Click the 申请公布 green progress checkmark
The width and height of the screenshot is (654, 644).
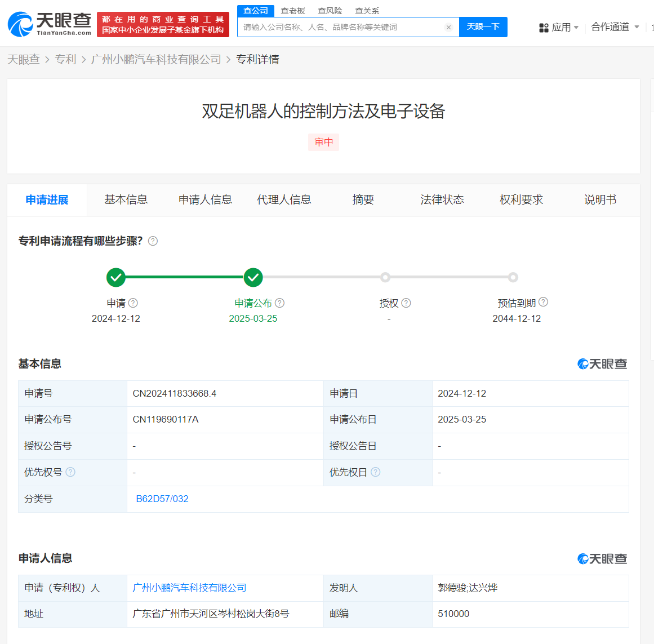[253, 277]
